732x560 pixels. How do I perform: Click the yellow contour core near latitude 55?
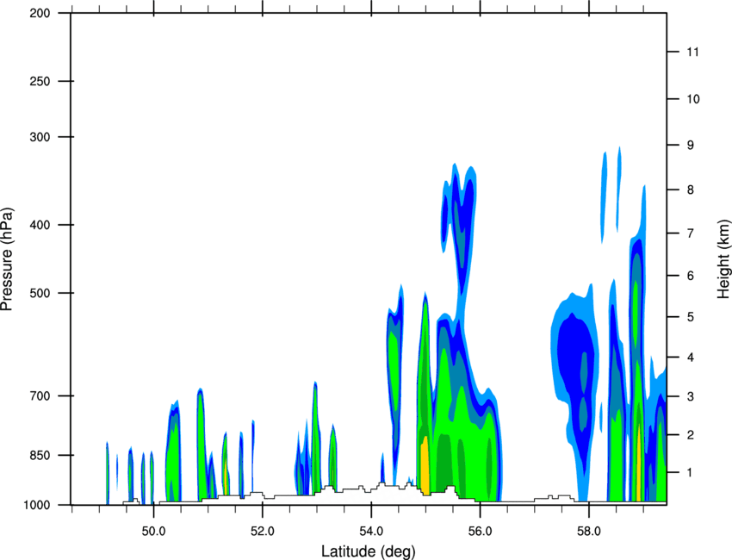pos(425,467)
